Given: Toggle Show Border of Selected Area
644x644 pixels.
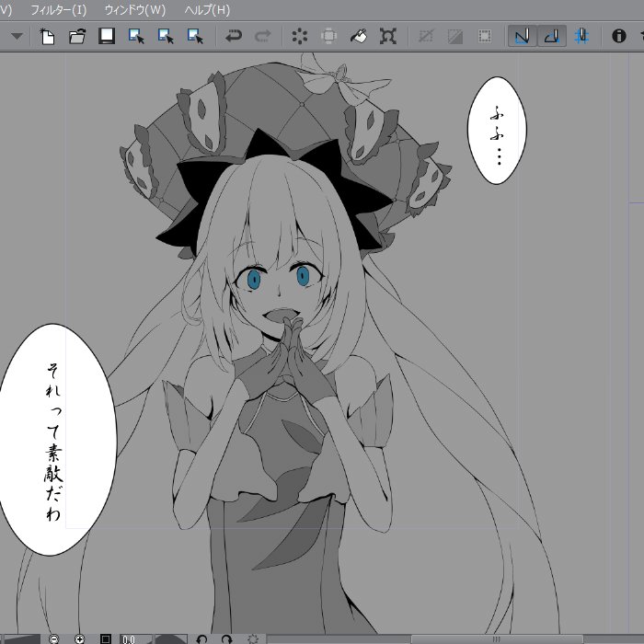Looking at the screenshot, I should pos(485,36).
